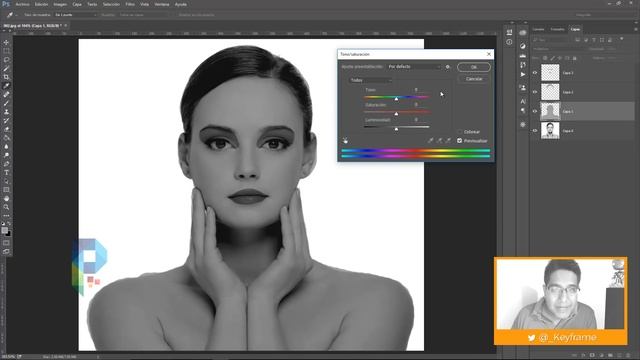Select the Lasso tool
Image resolution: width=640 pixels, height=360 pixels.
[6, 60]
